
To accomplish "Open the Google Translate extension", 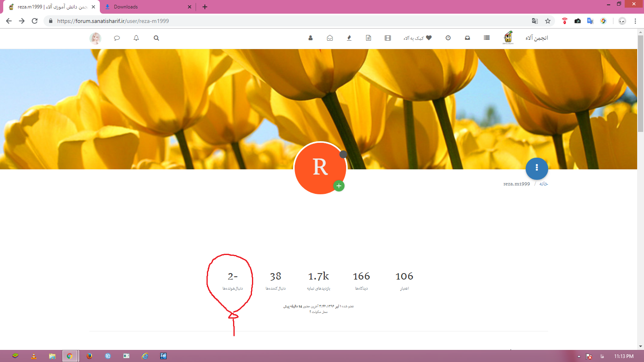I will click(590, 21).
